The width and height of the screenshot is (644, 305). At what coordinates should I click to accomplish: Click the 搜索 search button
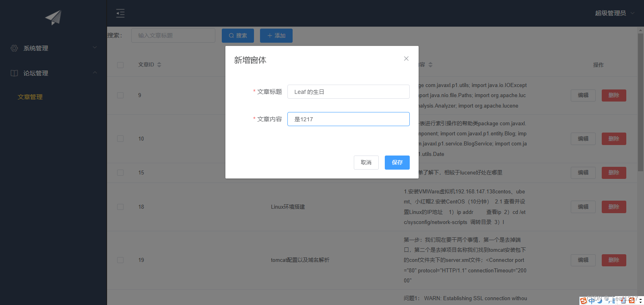pyautogui.click(x=238, y=35)
